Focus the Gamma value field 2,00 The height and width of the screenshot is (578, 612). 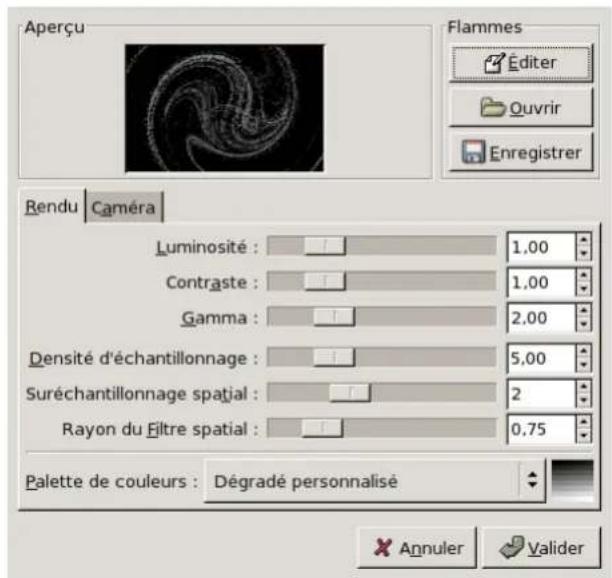tap(541, 318)
